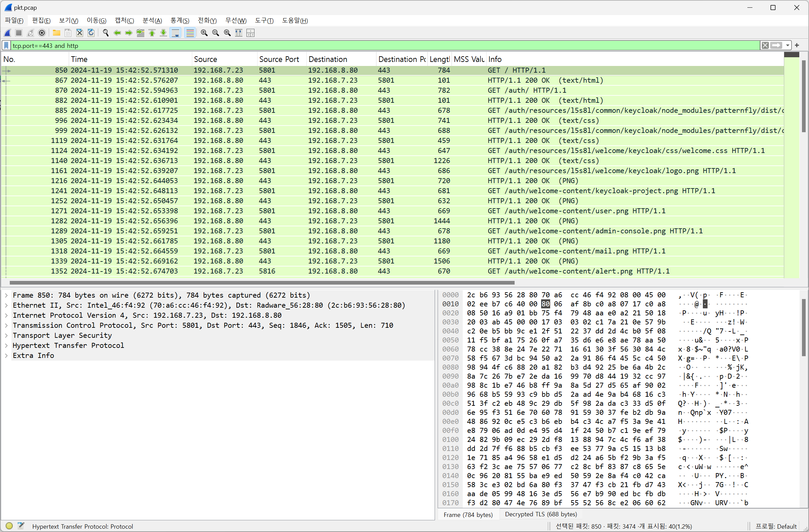Toggle auto scroll during live capture

point(175,33)
